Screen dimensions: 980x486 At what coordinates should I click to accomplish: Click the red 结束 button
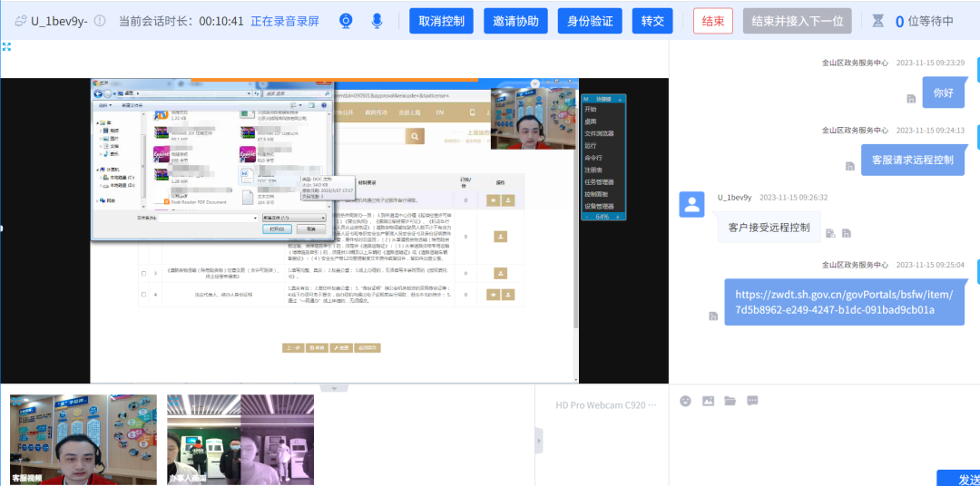[x=713, y=21]
